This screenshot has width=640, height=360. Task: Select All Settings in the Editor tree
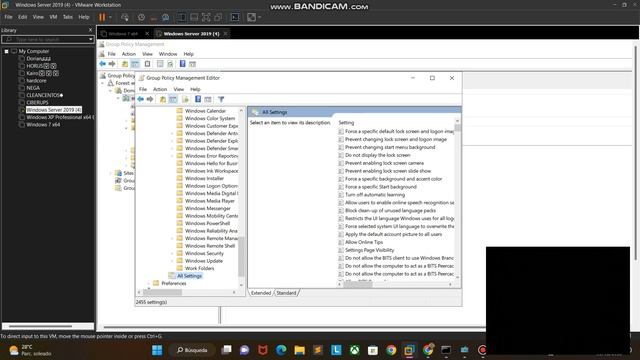[189, 276]
